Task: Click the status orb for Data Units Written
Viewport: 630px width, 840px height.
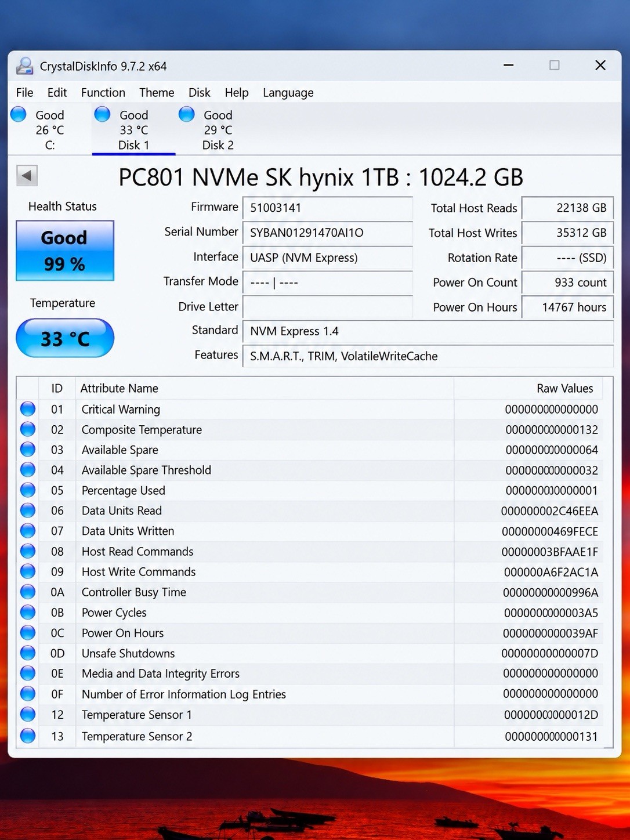Action: point(28,531)
